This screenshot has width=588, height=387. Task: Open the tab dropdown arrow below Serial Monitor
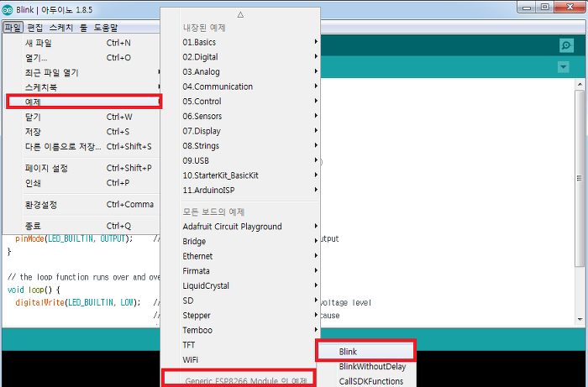(x=564, y=67)
